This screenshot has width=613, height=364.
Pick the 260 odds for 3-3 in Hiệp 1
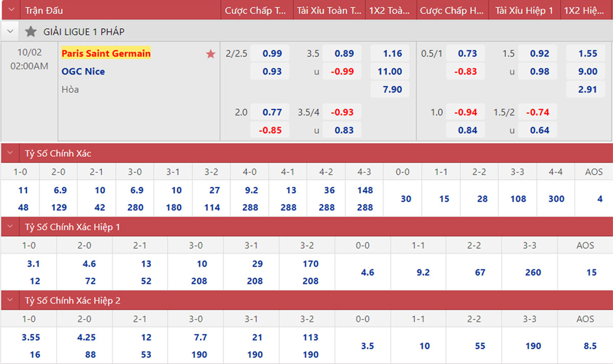(x=533, y=272)
